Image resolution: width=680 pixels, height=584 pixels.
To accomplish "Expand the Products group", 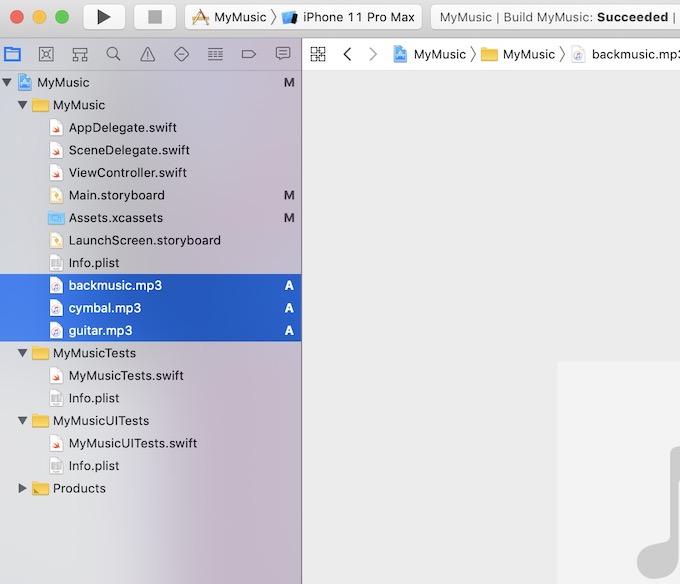I will click(23, 488).
